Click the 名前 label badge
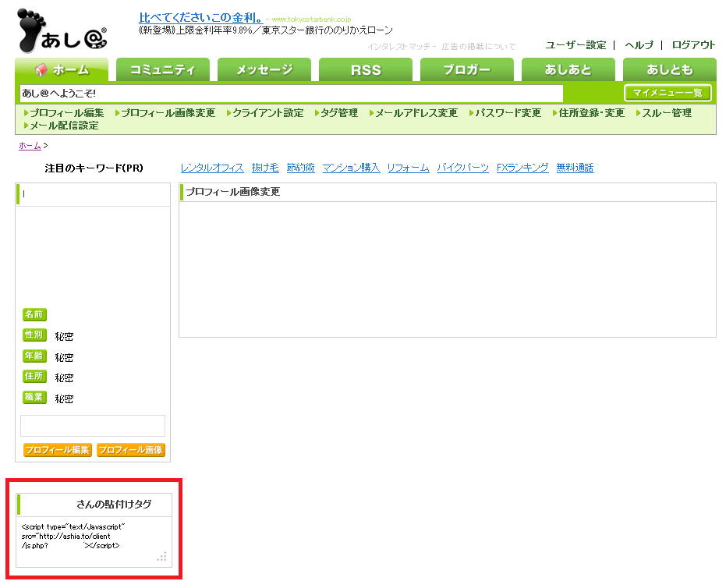This screenshot has width=726, height=588. coord(34,314)
